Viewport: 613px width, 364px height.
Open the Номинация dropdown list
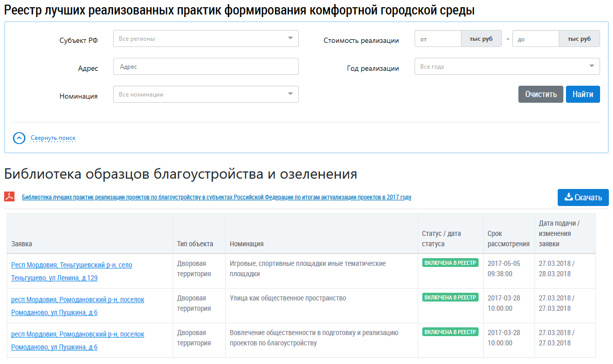click(x=206, y=94)
